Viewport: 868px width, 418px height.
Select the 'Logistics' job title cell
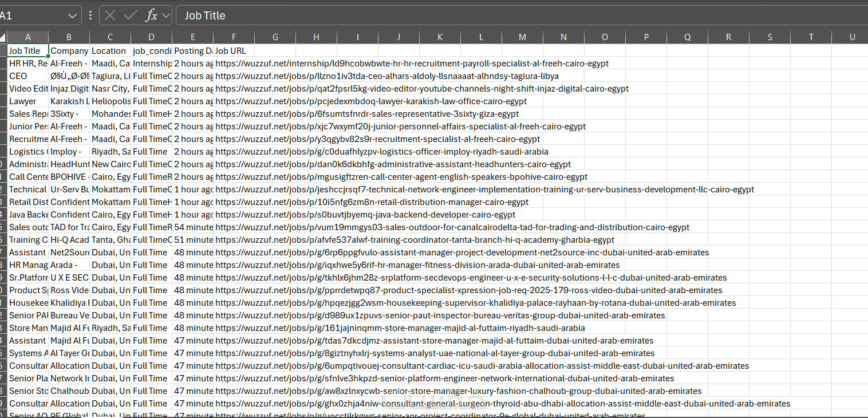[x=28, y=151]
